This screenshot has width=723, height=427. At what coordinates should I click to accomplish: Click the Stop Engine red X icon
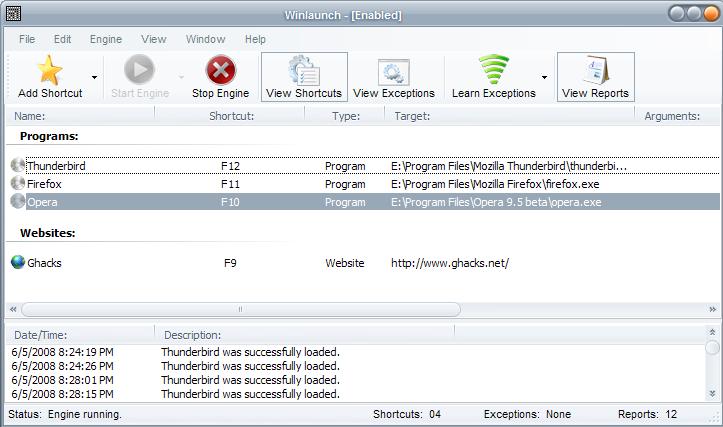click(220, 70)
